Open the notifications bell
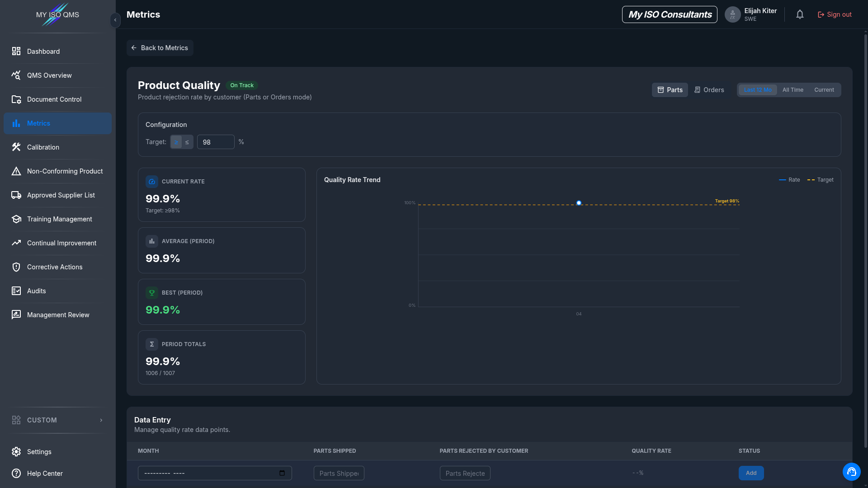 [800, 14]
